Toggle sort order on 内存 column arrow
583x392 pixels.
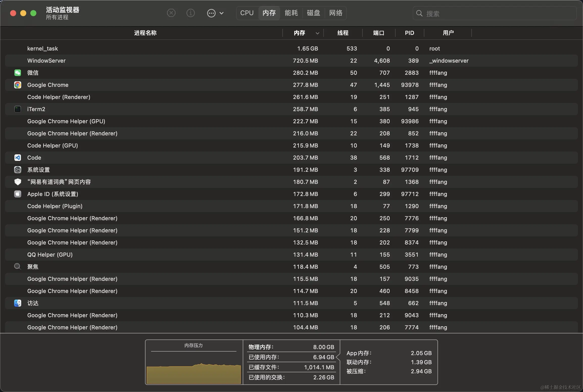[x=317, y=33]
